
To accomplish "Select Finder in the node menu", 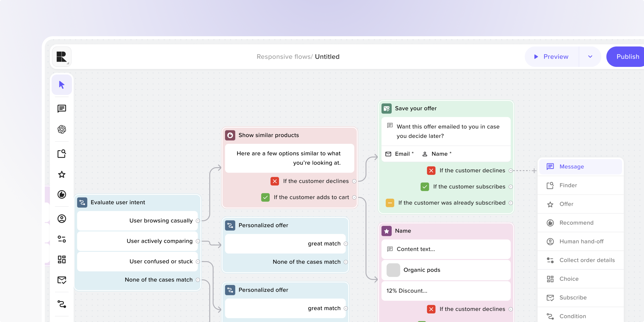I will point(581,185).
